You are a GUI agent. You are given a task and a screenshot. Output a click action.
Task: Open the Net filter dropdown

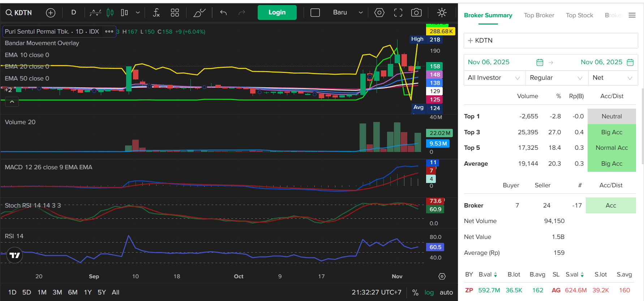pyautogui.click(x=613, y=78)
